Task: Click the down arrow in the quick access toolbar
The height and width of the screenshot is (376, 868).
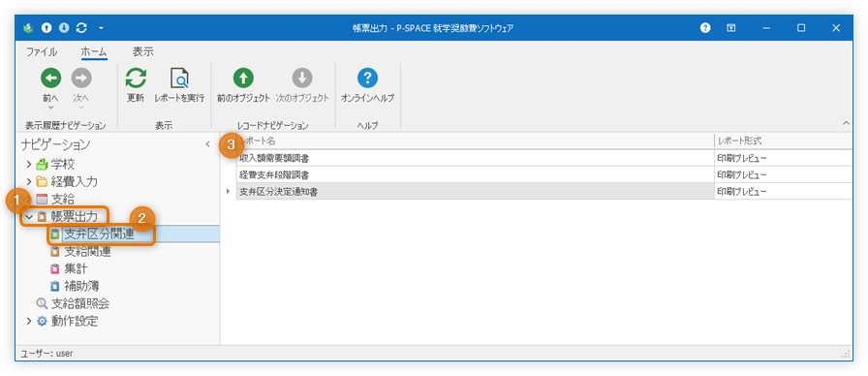Action: 64,28
